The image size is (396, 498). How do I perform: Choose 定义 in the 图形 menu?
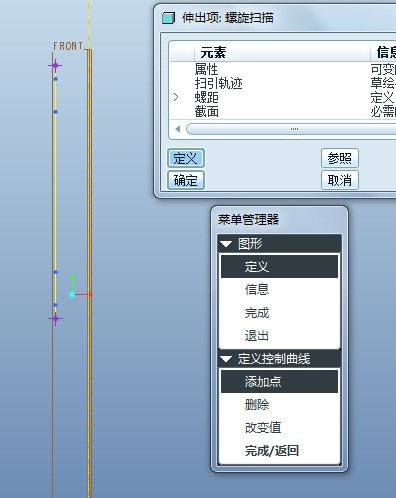279,266
